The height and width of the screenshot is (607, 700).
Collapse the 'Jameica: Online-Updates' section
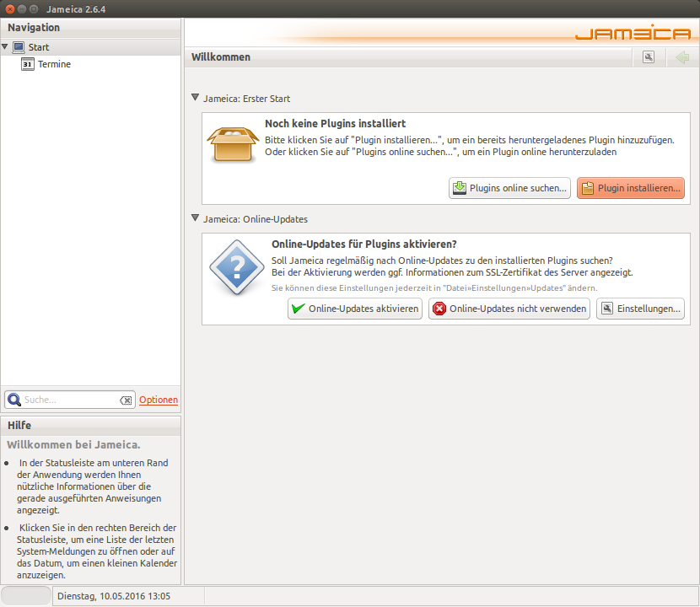(195, 218)
